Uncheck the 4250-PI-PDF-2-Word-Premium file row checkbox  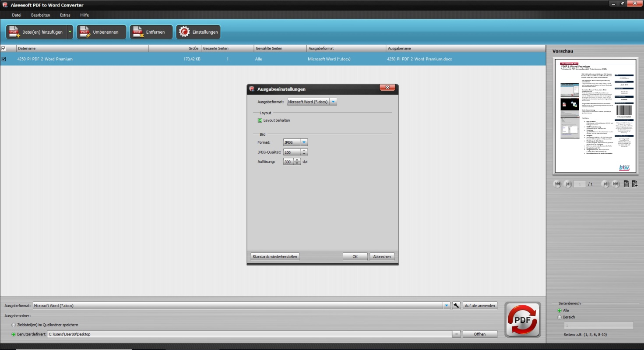click(4, 59)
